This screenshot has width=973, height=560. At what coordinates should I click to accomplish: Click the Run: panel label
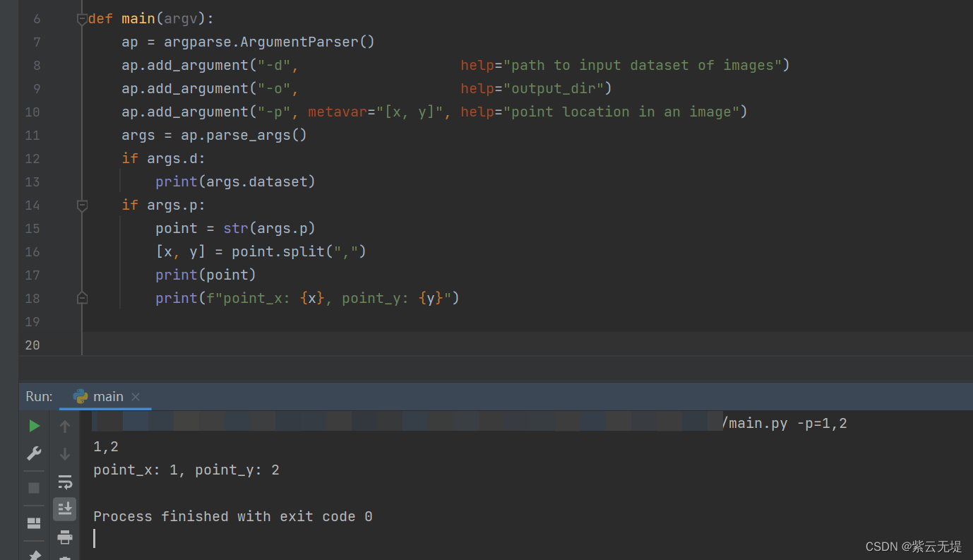[39, 396]
